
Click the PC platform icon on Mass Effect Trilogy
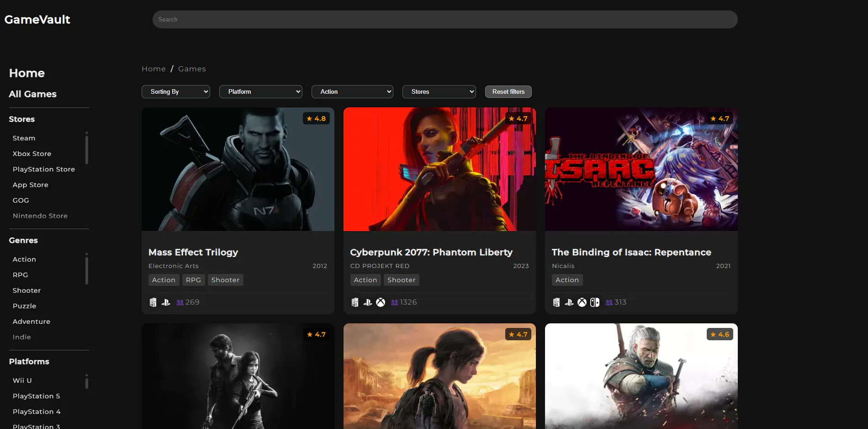coord(153,302)
